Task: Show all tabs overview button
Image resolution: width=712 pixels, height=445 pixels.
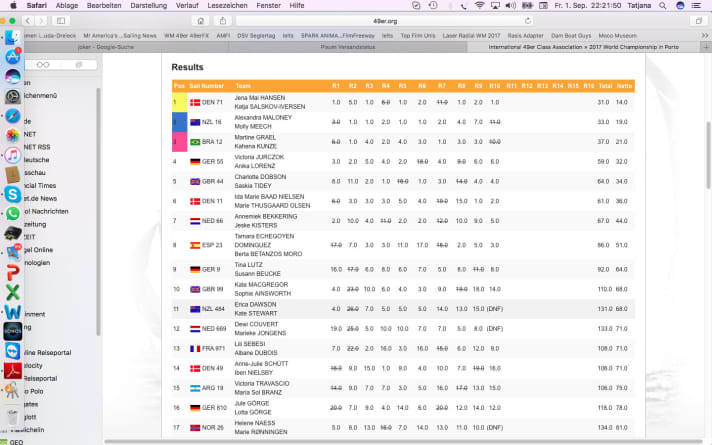Action: (x=699, y=21)
